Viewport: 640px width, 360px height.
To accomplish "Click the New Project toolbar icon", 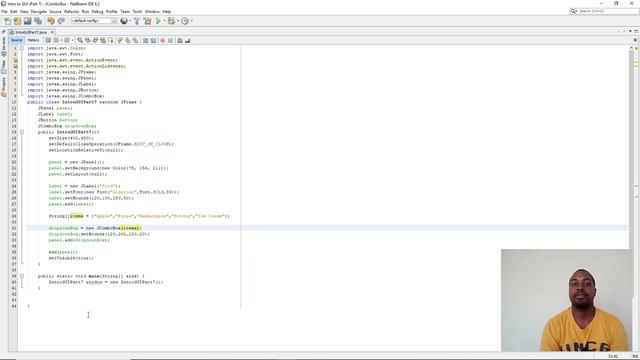I will (18, 21).
